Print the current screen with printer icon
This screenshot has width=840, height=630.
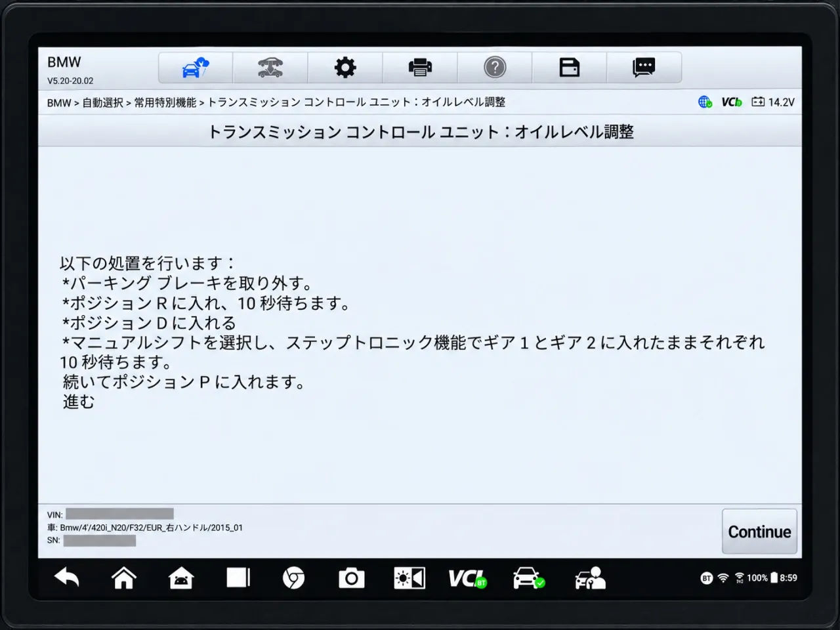(x=420, y=68)
